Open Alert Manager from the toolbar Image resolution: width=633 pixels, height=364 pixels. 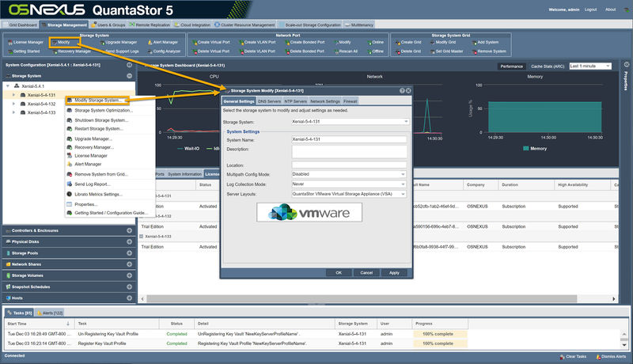[163, 43]
